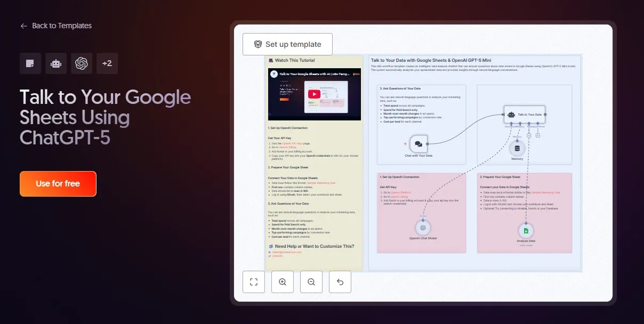Image resolution: width=644 pixels, height=324 pixels.
Task: Click the Set up template button
Action: coord(287,44)
